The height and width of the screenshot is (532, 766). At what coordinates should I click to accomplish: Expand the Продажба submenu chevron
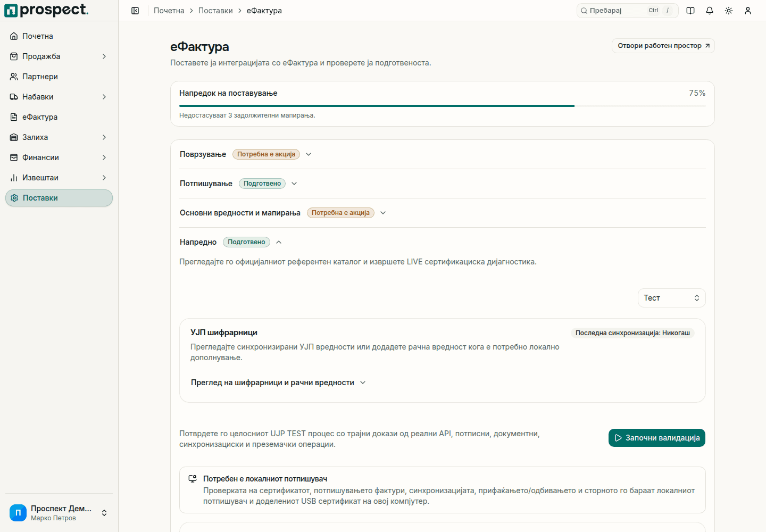[x=104, y=56]
